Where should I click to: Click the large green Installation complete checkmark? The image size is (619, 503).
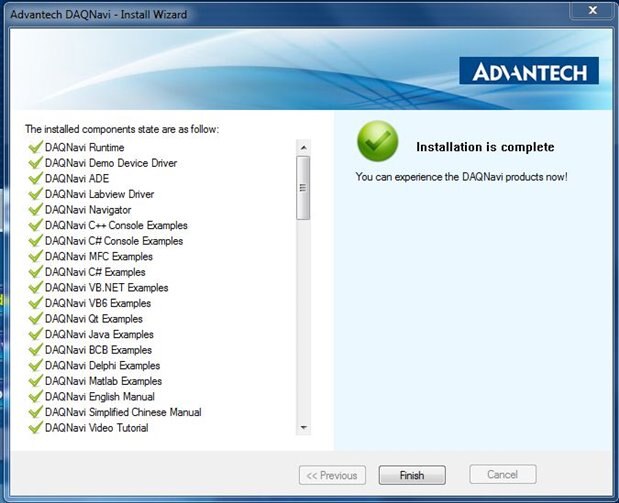tap(378, 141)
